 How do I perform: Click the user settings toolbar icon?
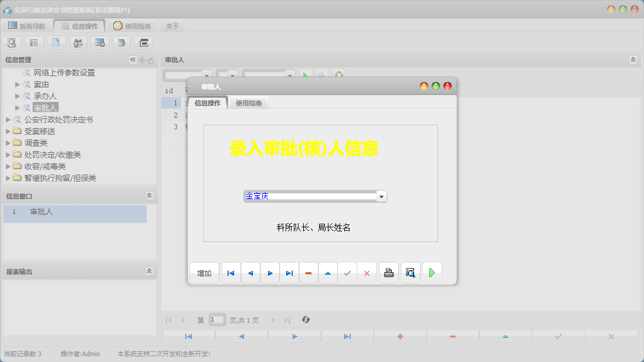point(78,42)
